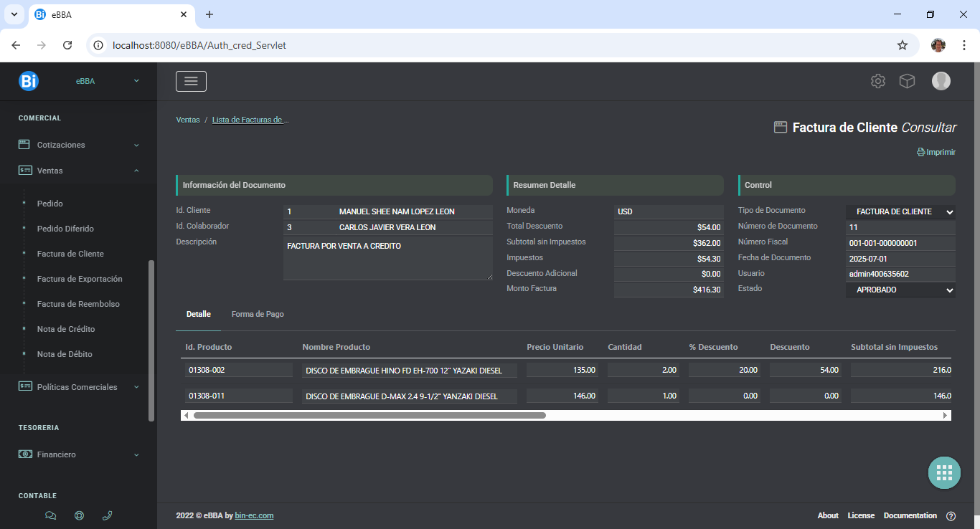
Task: Toggle the hamburger sidebar menu button
Action: click(191, 81)
